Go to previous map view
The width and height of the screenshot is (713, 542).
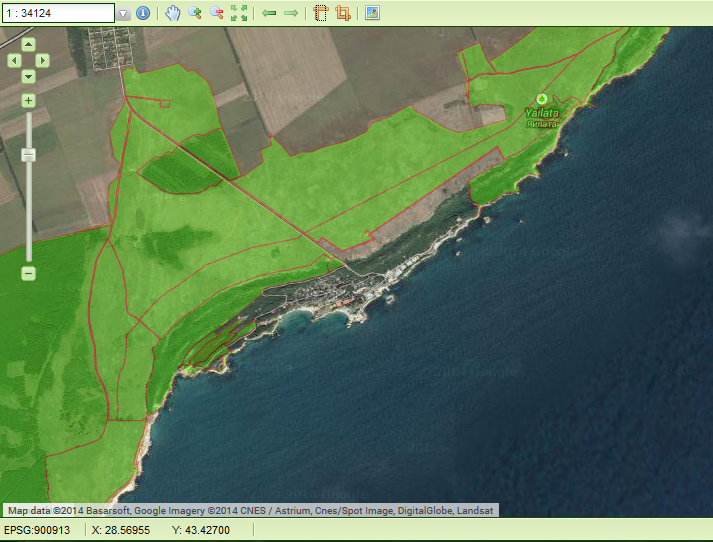269,13
